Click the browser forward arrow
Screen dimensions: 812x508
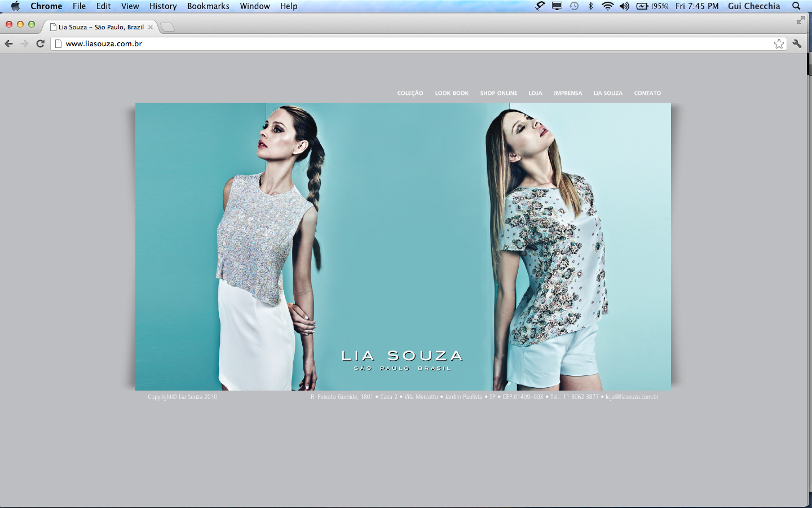pyautogui.click(x=24, y=43)
